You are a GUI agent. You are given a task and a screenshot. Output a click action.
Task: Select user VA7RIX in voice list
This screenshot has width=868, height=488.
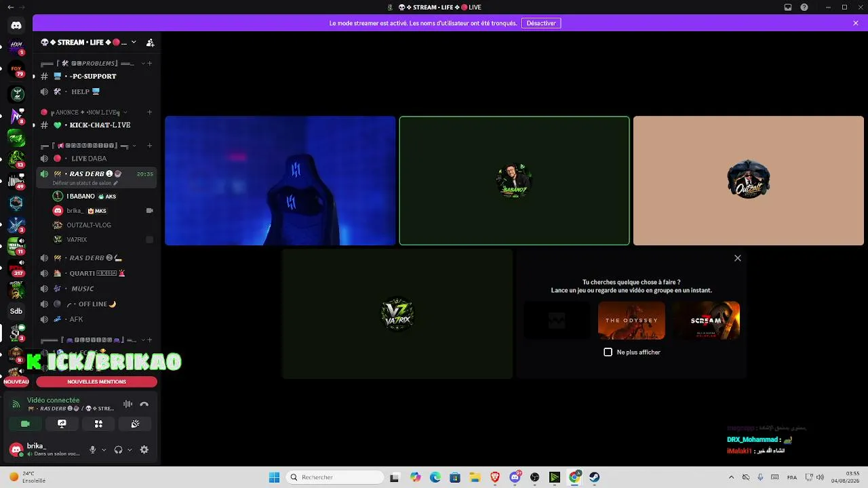click(103, 239)
